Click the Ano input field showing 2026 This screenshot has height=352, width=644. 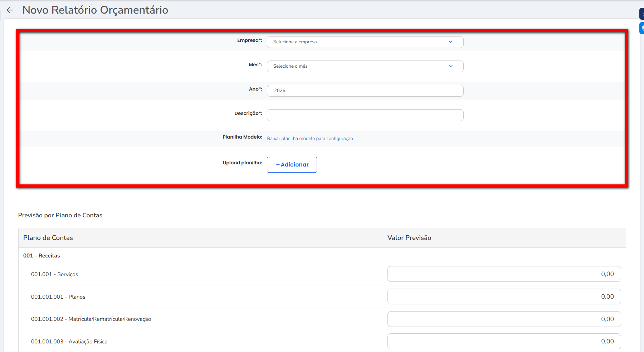tap(365, 91)
